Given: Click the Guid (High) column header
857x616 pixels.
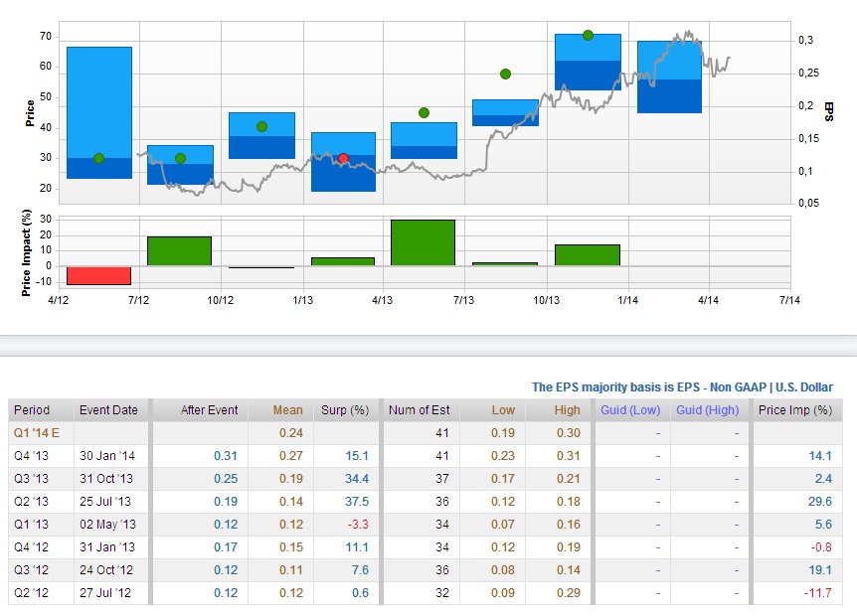Looking at the screenshot, I should [708, 410].
